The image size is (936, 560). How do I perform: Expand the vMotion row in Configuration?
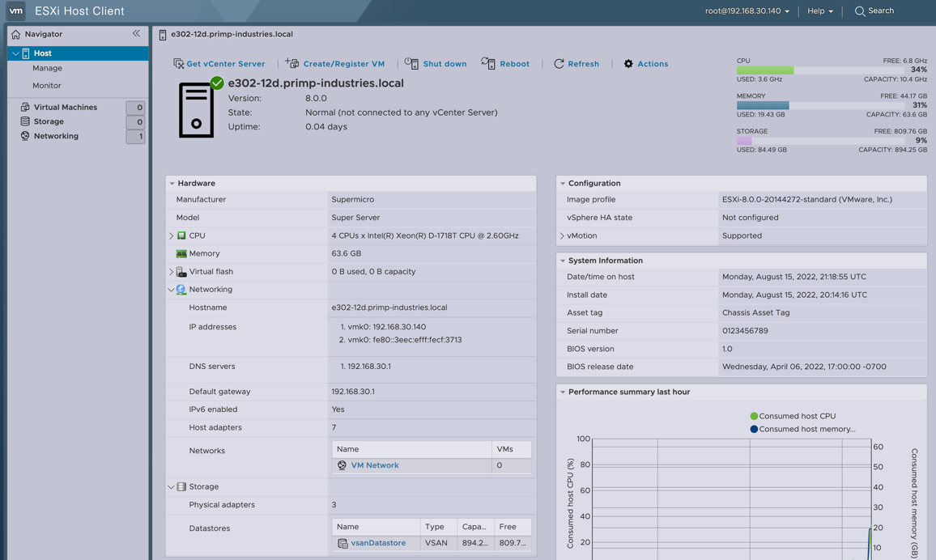point(562,235)
